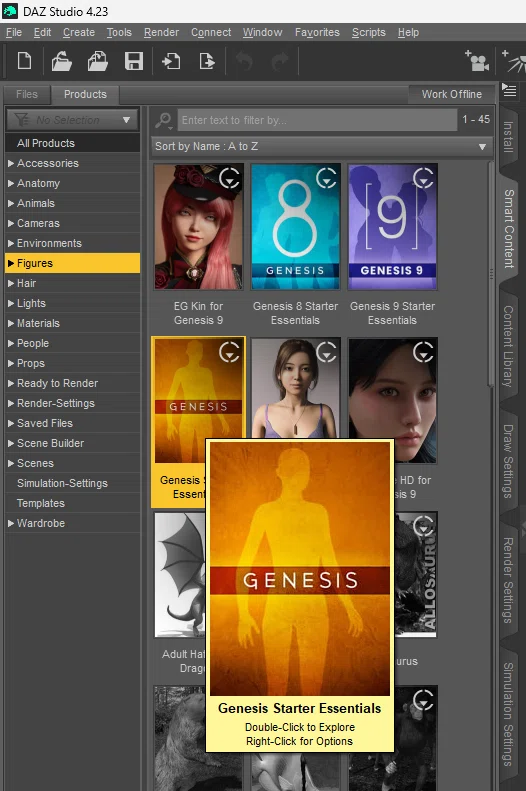Open the Create menu
This screenshot has width=526, height=791.
point(79,32)
